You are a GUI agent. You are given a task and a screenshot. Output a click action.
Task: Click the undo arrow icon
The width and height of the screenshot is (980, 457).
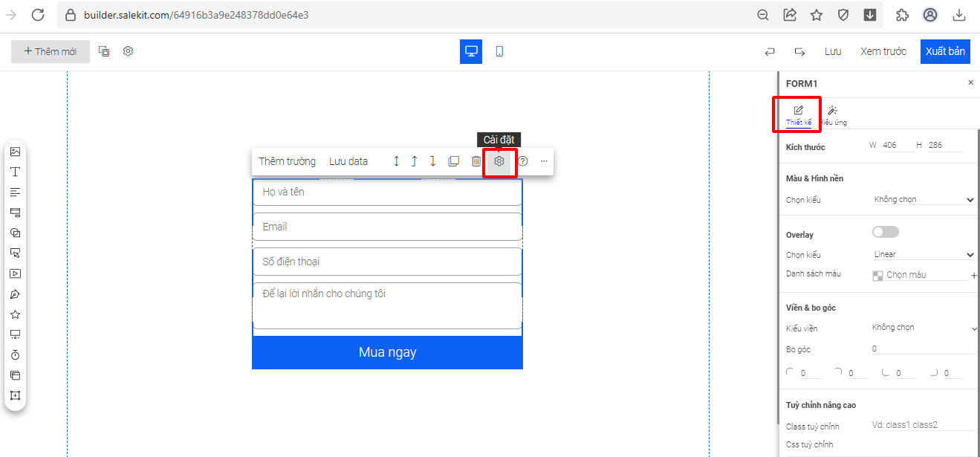pyautogui.click(x=770, y=51)
